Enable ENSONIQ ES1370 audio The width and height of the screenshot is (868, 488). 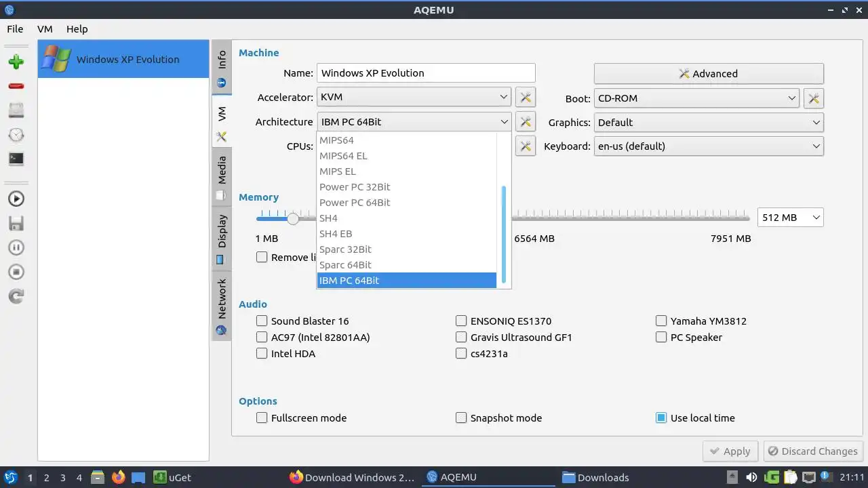[461, 321]
